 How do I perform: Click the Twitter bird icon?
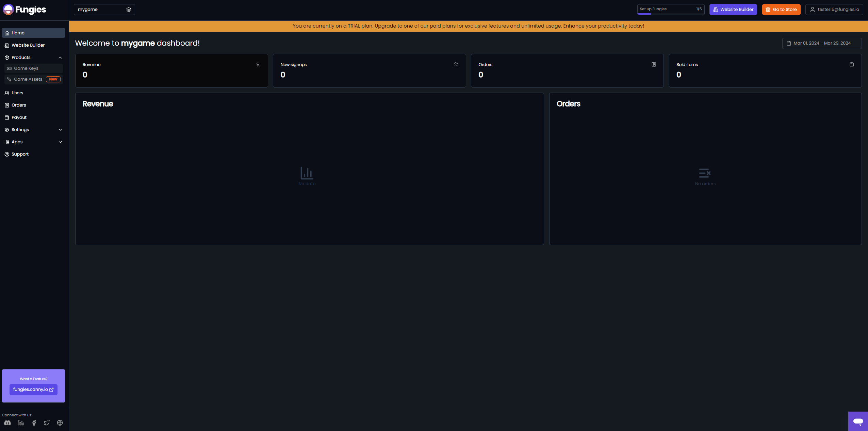47,423
